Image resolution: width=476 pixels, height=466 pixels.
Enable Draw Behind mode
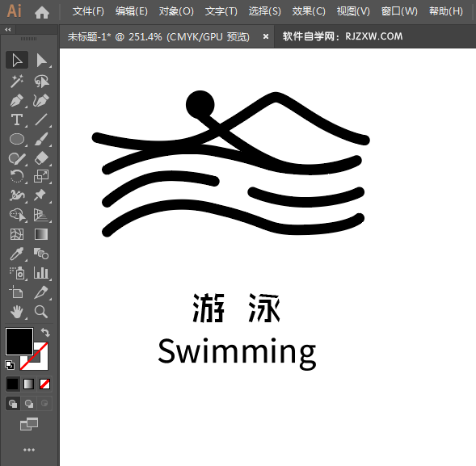29,404
